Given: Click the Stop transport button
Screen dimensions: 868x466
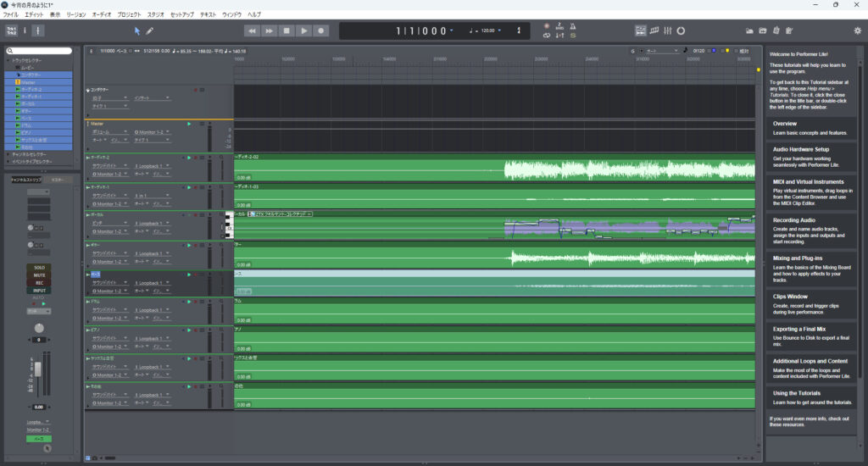Looking at the screenshot, I should [x=287, y=31].
